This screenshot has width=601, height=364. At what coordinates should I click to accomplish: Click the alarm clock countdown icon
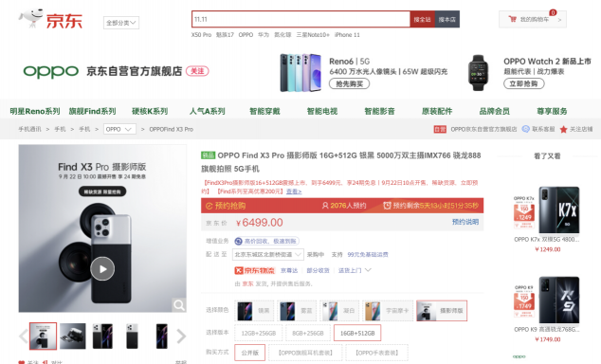[x=387, y=206]
